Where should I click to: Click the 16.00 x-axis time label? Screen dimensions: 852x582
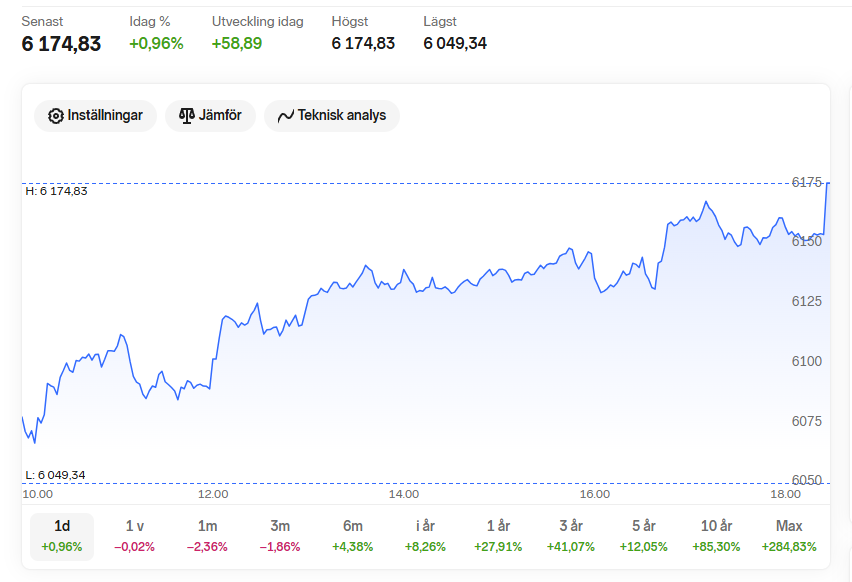(594, 494)
